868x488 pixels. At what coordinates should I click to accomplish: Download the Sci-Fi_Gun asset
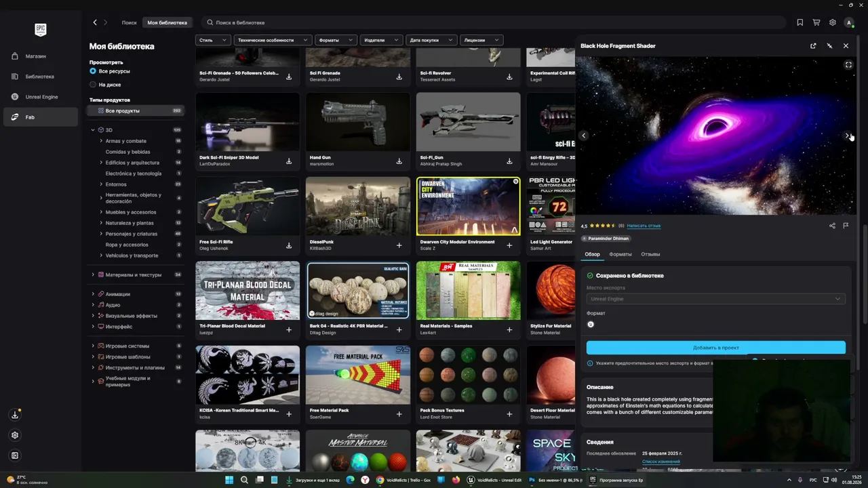(509, 161)
